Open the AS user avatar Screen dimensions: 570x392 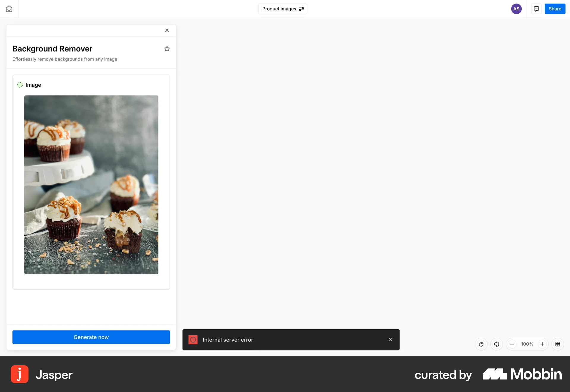516,9
